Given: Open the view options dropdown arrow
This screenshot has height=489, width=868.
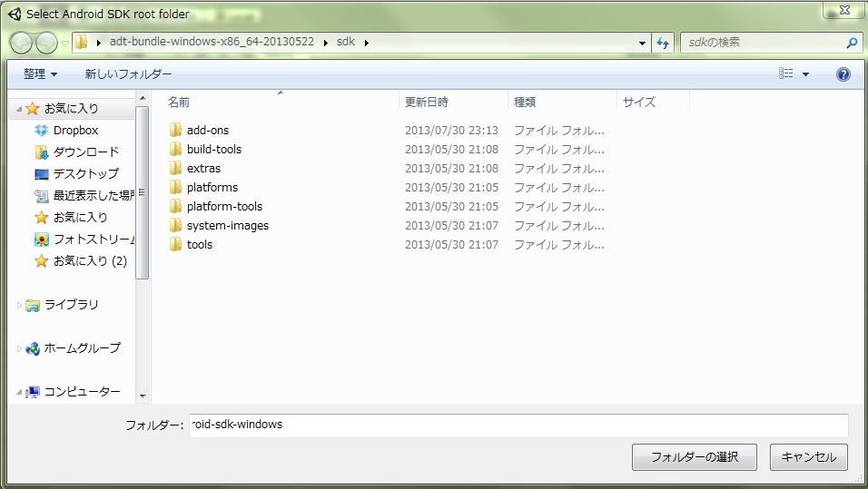Looking at the screenshot, I should coord(805,74).
